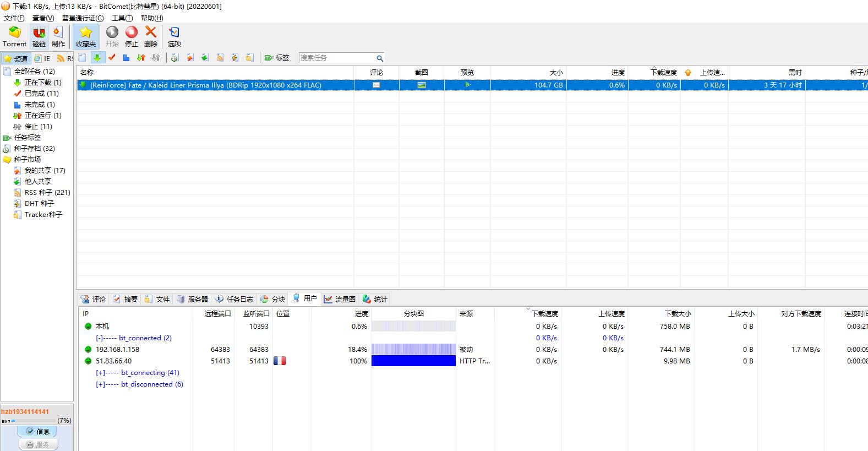Image resolution: width=868 pixels, height=451 pixels.
Task: Click the preview play icon in task row
Action: [x=467, y=85]
